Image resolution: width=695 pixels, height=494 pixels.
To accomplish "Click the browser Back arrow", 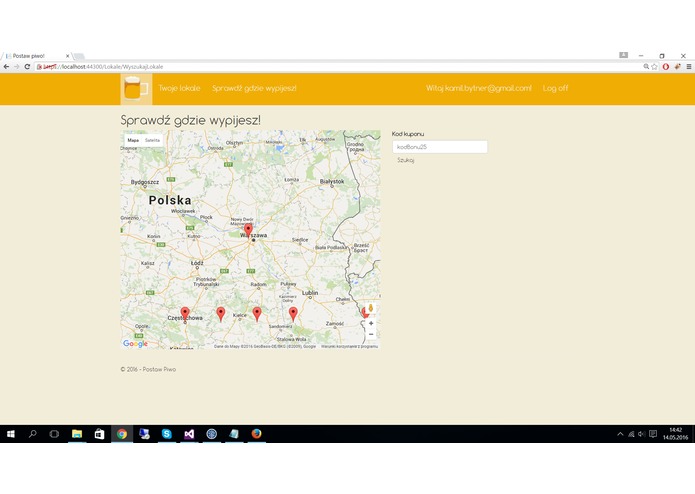I will [6, 66].
